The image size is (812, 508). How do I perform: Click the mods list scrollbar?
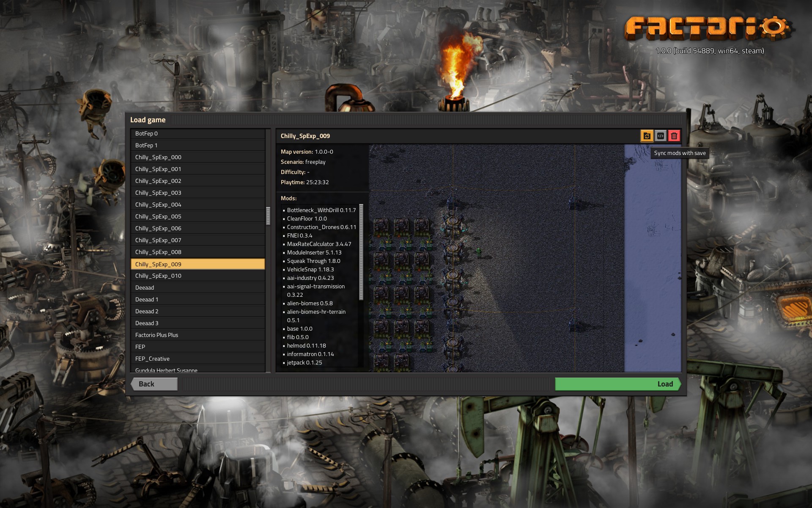tap(361, 252)
